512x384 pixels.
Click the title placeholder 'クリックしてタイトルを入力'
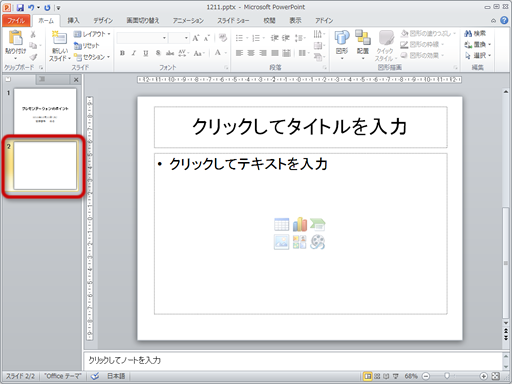click(x=300, y=127)
